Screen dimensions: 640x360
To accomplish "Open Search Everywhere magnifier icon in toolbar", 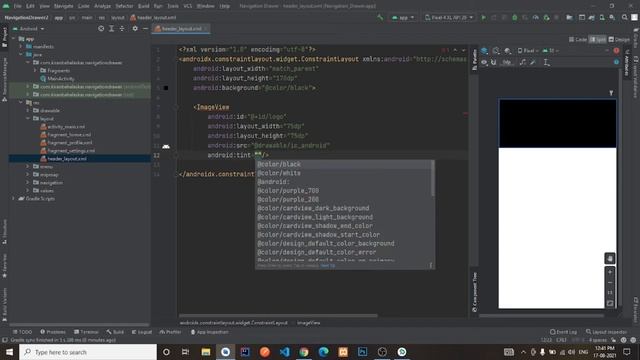I will [624, 18].
